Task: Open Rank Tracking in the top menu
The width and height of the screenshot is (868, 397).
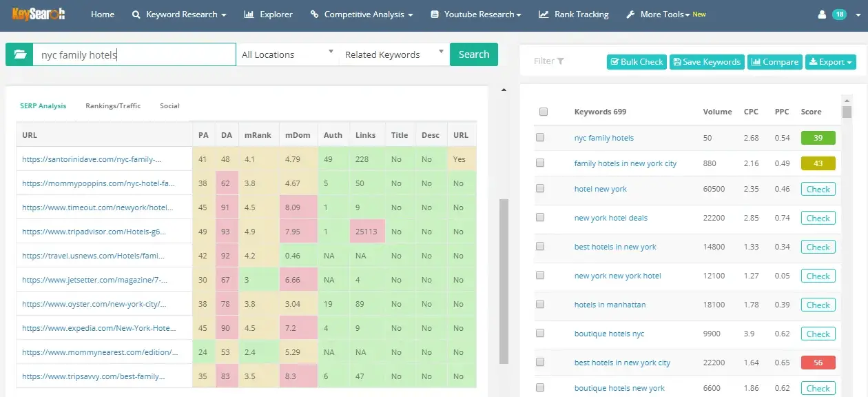Action: (x=574, y=14)
